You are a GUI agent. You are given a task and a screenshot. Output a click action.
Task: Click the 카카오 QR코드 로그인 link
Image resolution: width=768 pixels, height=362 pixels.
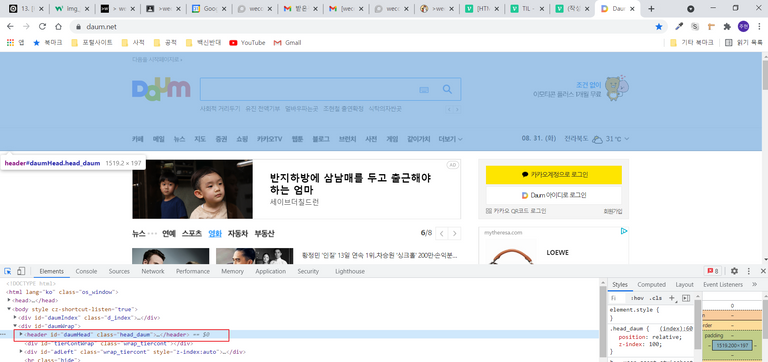tap(516, 211)
